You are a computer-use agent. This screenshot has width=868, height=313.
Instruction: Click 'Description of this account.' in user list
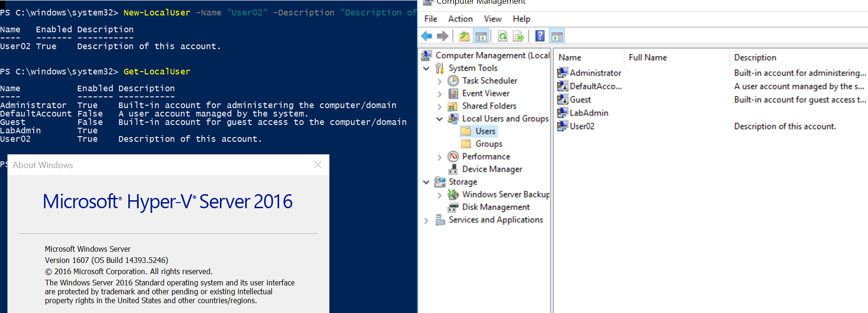(x=785, y=126)
